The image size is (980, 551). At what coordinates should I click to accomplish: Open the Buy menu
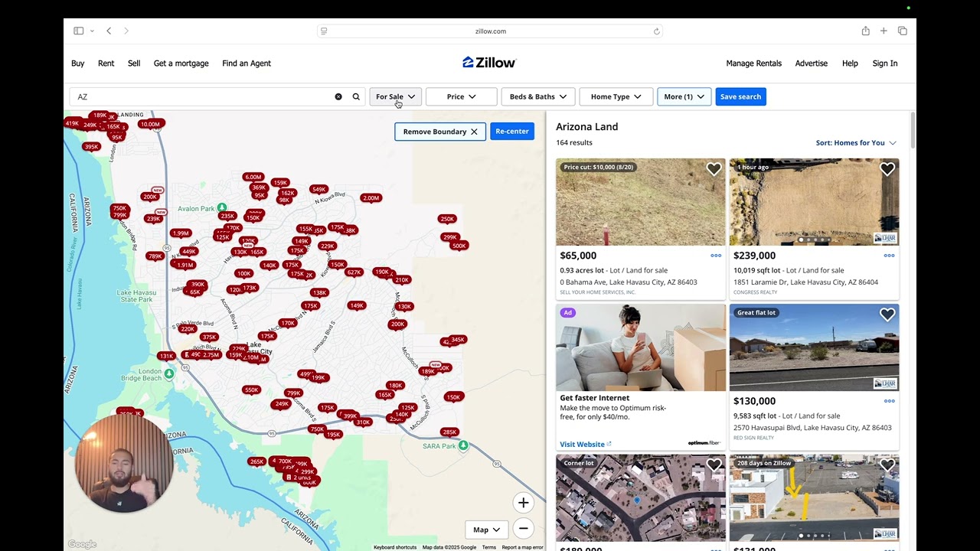[78, 64]
